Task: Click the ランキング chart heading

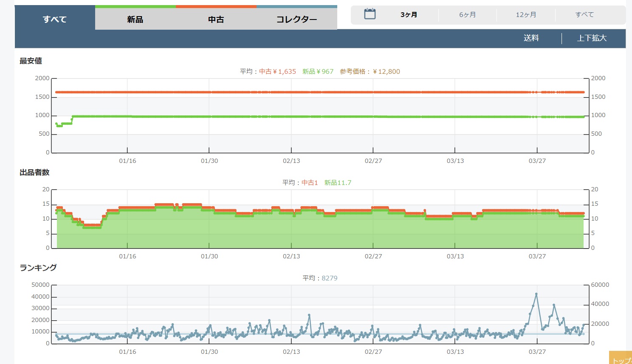Action: click(38, 268)
